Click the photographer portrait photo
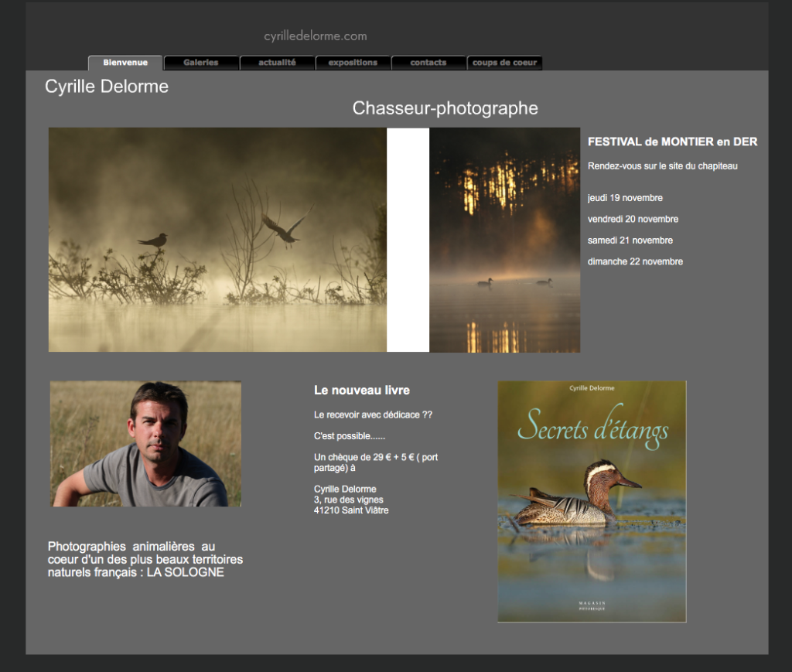 [145, 444]
